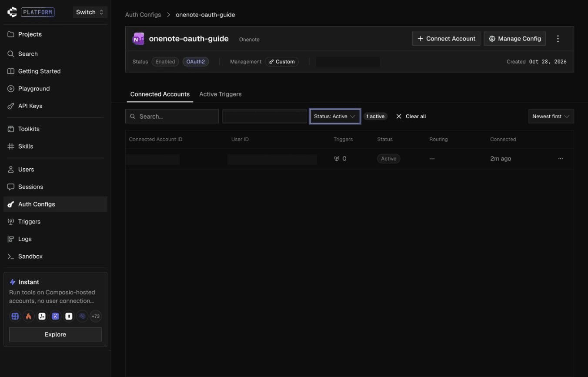Open the OneNote app icon
The image size is (588, 377).
point(138,39)
